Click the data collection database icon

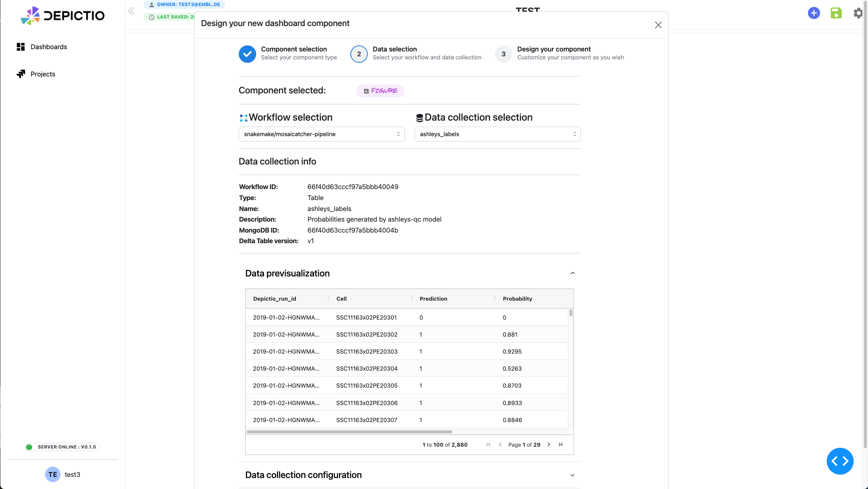point(420,118)
